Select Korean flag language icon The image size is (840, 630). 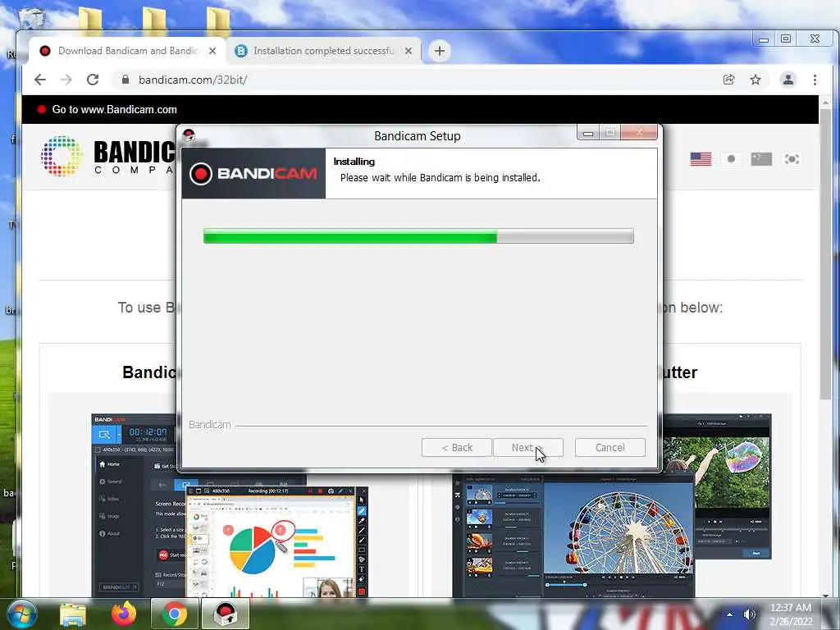click(792, 159)
